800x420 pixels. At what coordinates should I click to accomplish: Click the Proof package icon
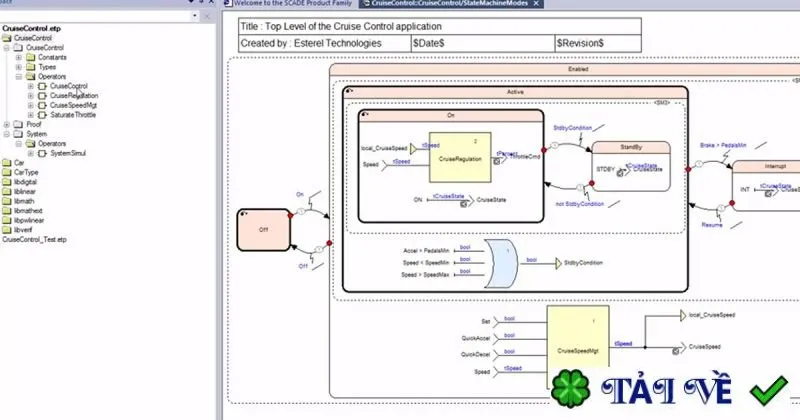(x=18, y=125)
